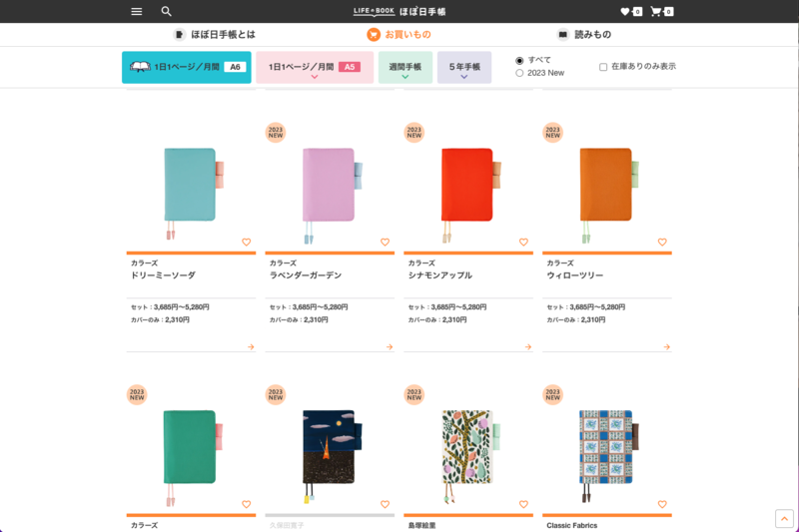Favorite the ドリーミーソーダ cover with heart
799x532 pixels.
tap(246, 242)
